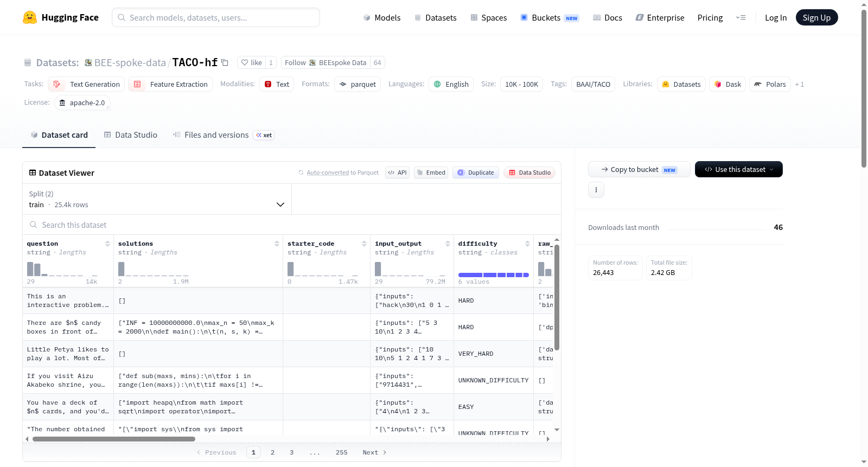Expand the +1 more libraries indicator
Image resolution: width=868 pixels, height=467 pixels.
click(x=800, y=84)
